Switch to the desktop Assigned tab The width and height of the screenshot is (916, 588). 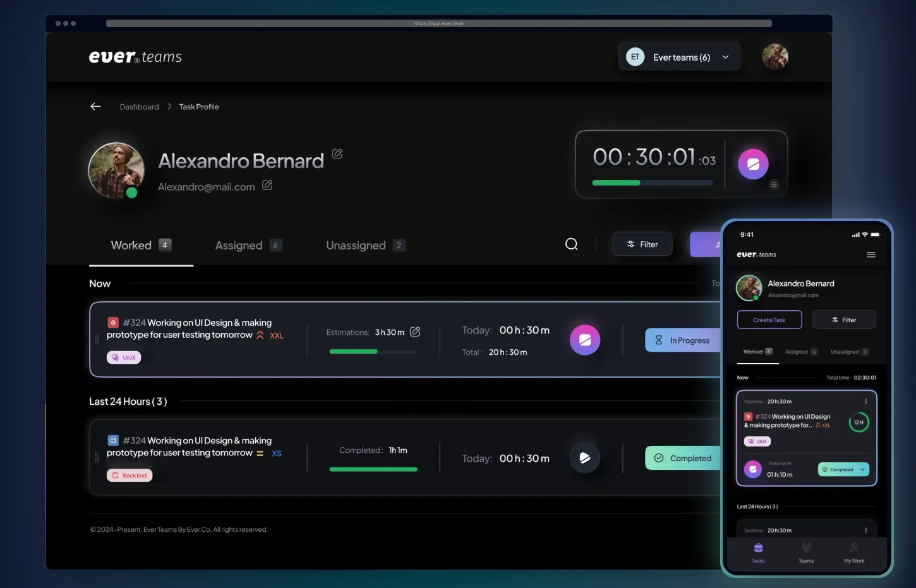[248, 245]
